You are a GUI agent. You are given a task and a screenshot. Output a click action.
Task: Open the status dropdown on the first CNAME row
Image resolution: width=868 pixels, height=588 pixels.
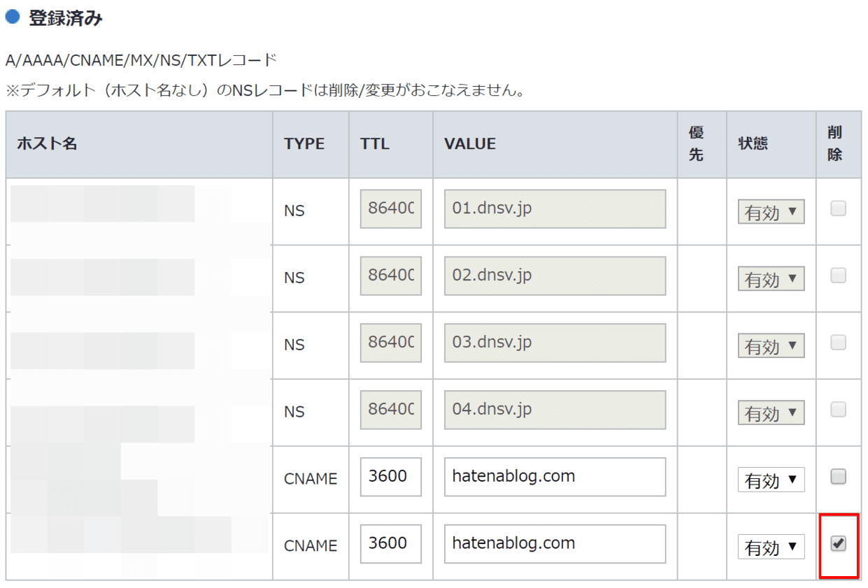[x=770, y=479]
